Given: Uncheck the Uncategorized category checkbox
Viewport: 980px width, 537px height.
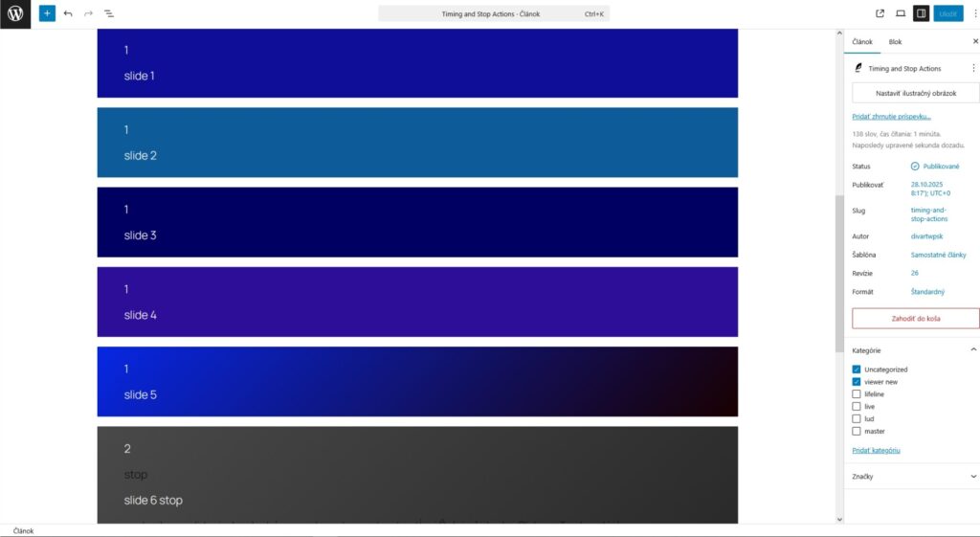Looking at the screenshot, I should (857, 369).
